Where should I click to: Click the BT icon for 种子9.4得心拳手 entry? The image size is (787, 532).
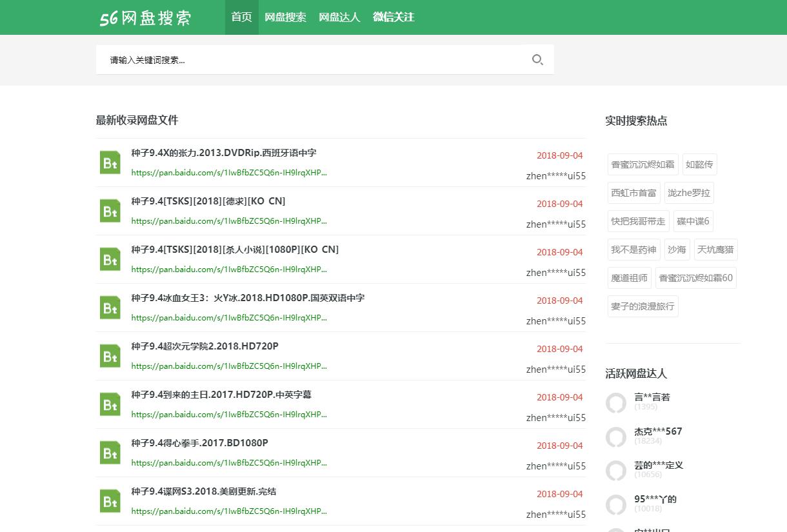point(110,452)
